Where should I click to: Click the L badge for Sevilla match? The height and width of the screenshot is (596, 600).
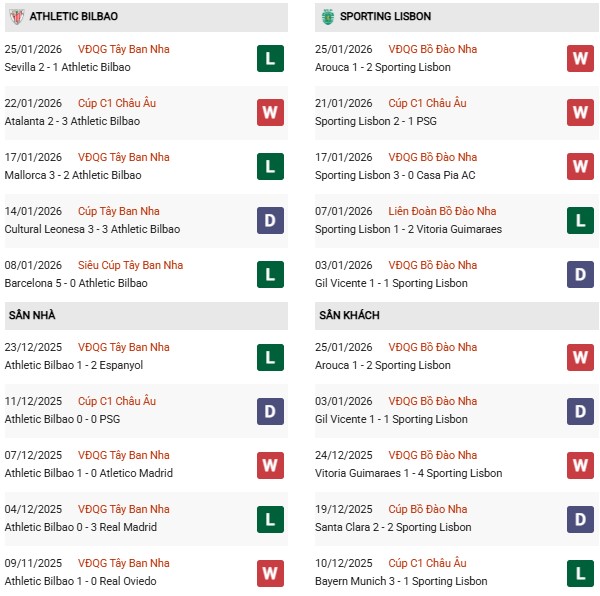(269, 58)
